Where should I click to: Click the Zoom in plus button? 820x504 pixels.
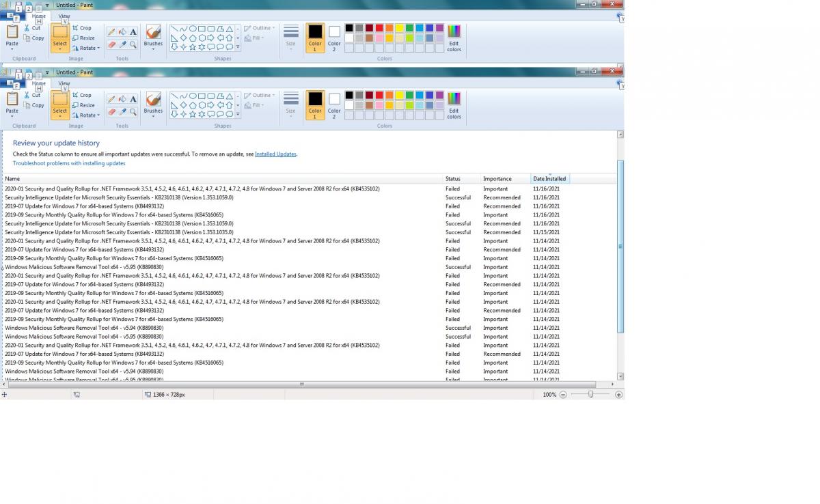(x=618, y=395)
